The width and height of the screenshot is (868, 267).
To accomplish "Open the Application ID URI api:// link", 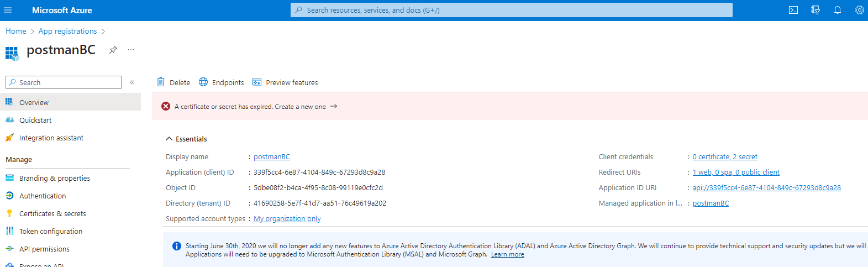I will (x=767, y=188).
